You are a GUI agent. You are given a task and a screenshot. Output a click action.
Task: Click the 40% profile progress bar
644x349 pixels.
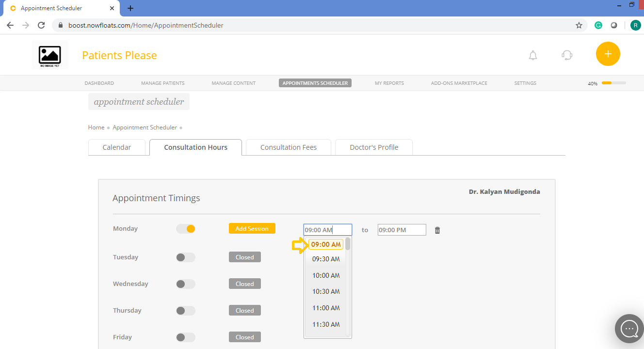(x=614, y=83)
